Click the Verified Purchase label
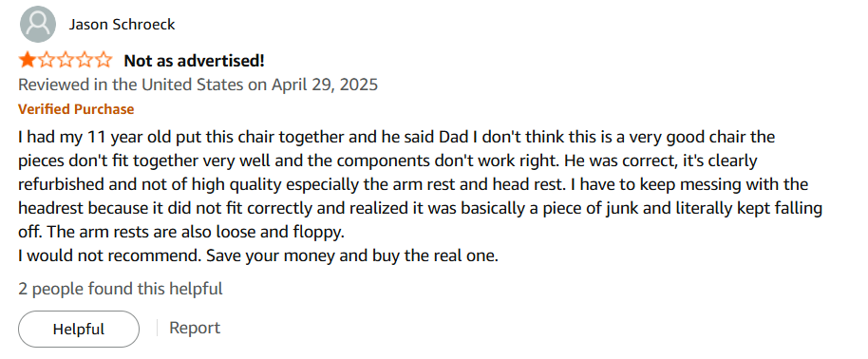The height and width of the screenshot is (359, 868). pyautogui.click(x=76, y=109)
